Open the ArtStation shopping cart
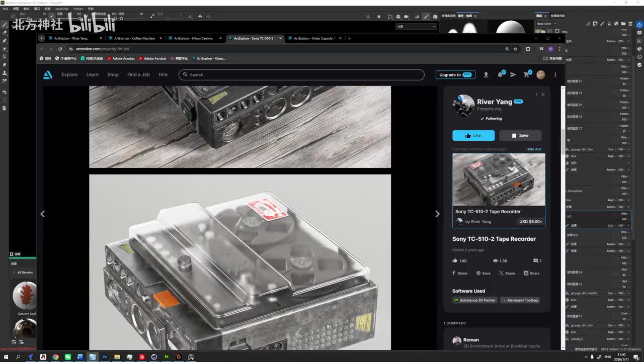 (x=527, y=74)
